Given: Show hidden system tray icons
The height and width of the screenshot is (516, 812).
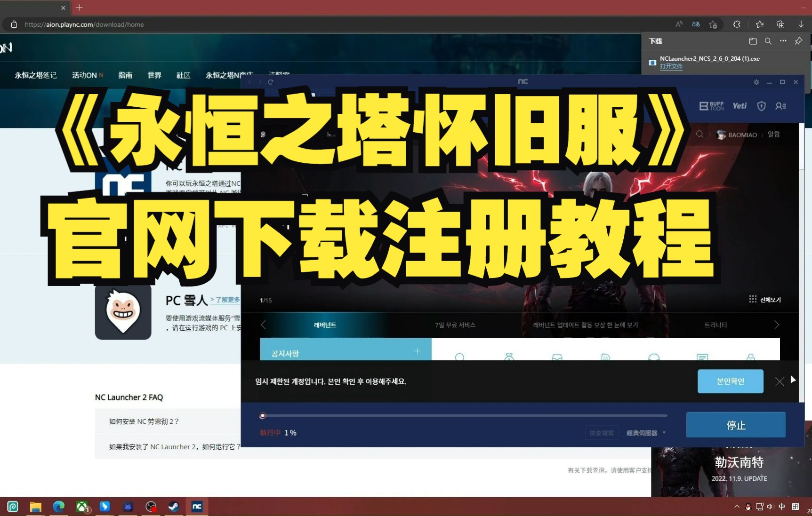Looking at the screenshot, I should 737,507.
